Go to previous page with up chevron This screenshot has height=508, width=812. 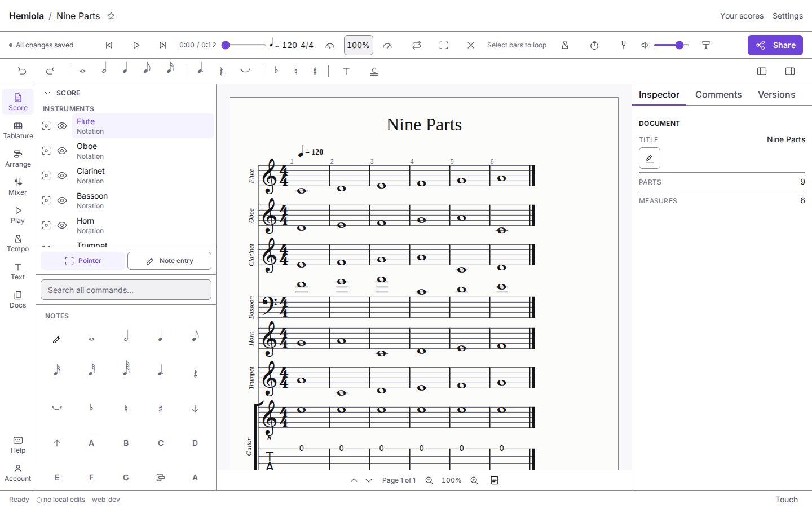coord(354,480)
